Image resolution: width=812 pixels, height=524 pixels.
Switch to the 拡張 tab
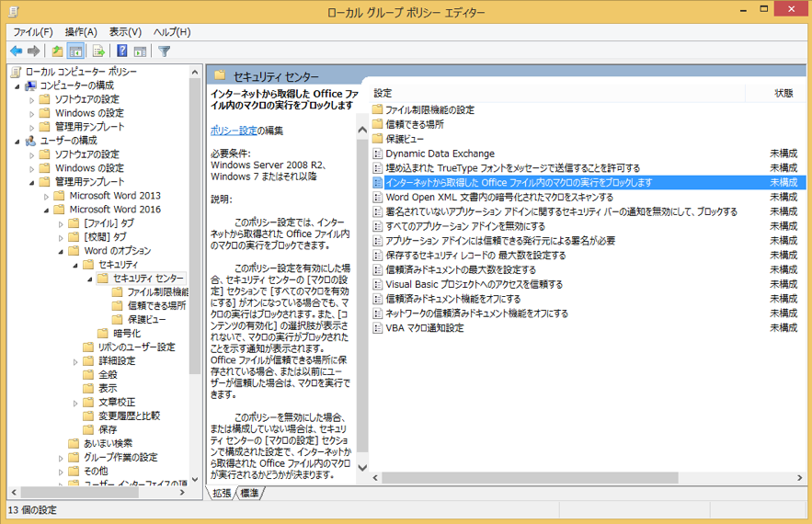tap(222, 494)
